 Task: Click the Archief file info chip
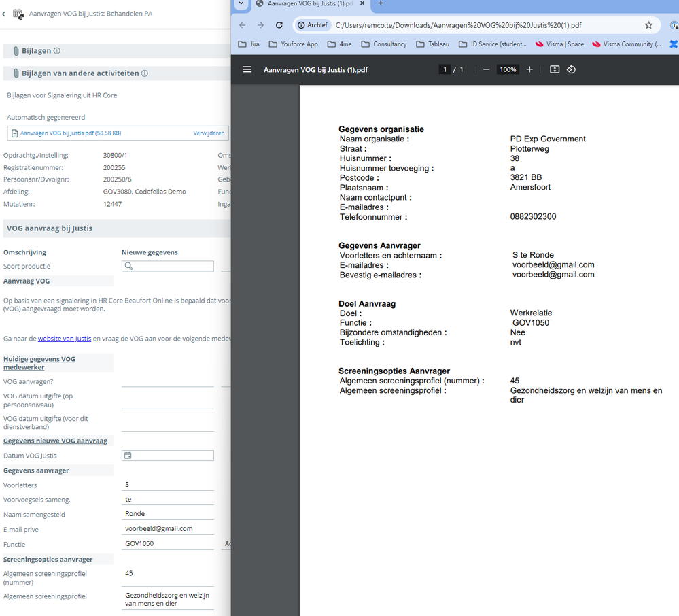click(313, 25)
